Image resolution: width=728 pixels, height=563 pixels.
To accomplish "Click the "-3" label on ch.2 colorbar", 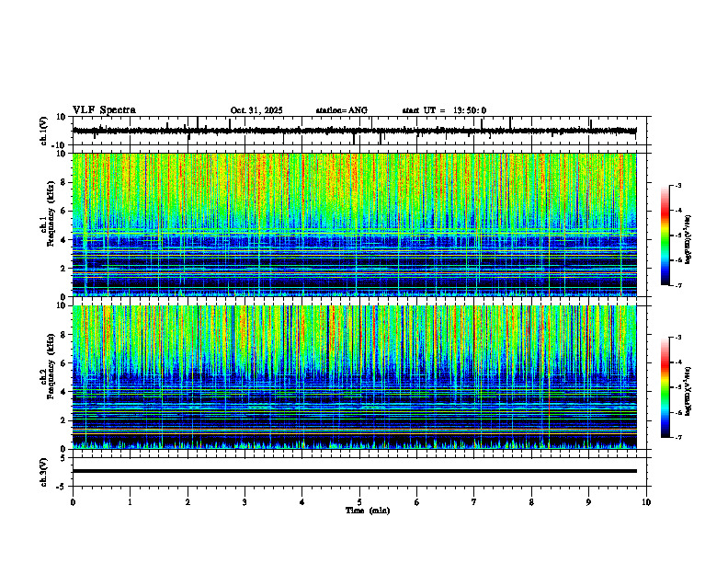I will pos(677,338).
